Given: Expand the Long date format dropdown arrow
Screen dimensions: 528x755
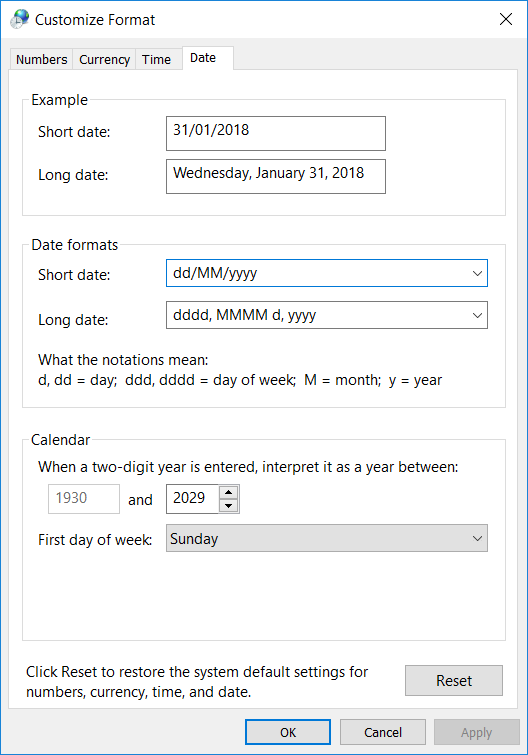Looking at the screenshot, I should (477, 315).
